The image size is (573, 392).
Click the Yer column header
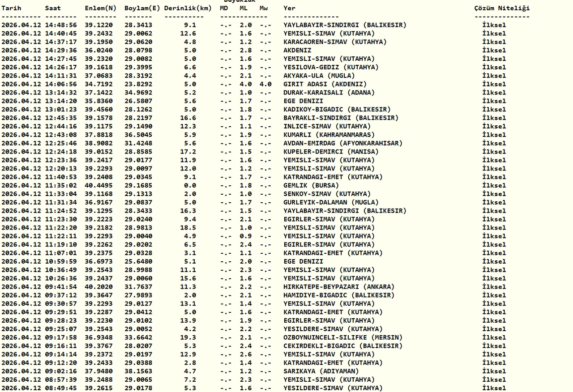point(289,8)
